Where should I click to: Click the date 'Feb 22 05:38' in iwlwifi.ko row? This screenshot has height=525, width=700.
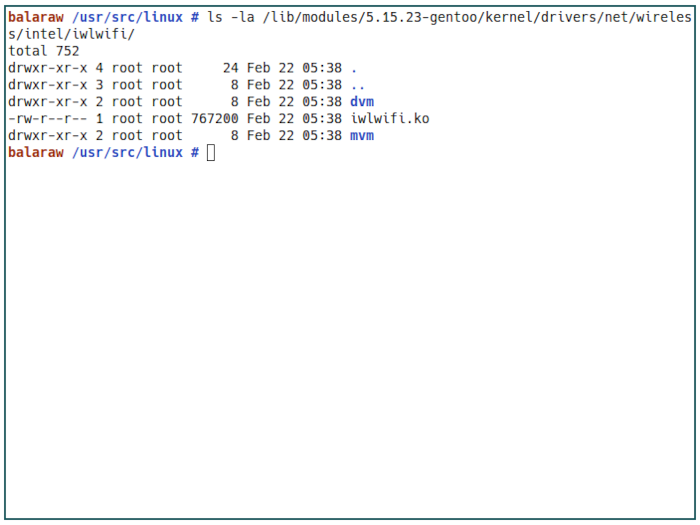294,119
